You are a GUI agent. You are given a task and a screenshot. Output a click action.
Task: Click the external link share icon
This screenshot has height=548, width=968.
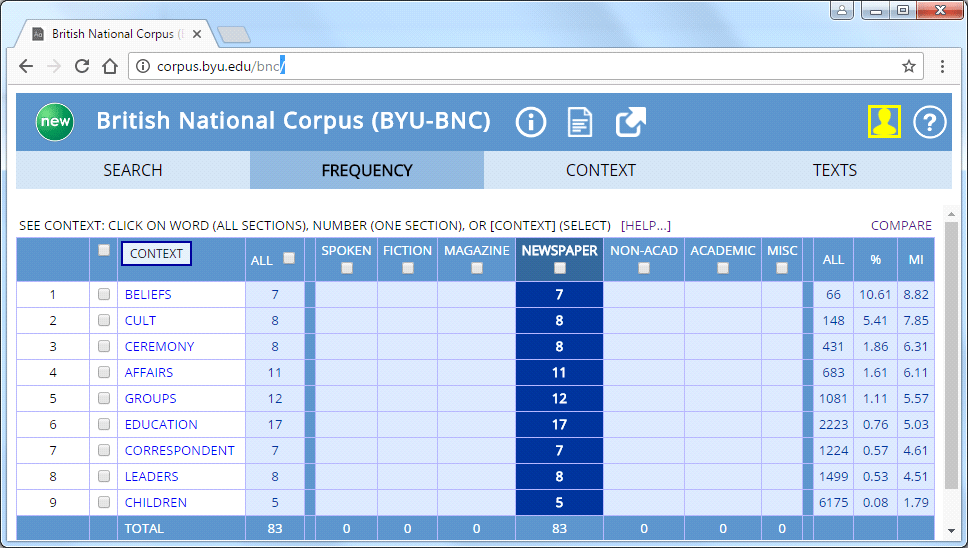coord(630,122)
